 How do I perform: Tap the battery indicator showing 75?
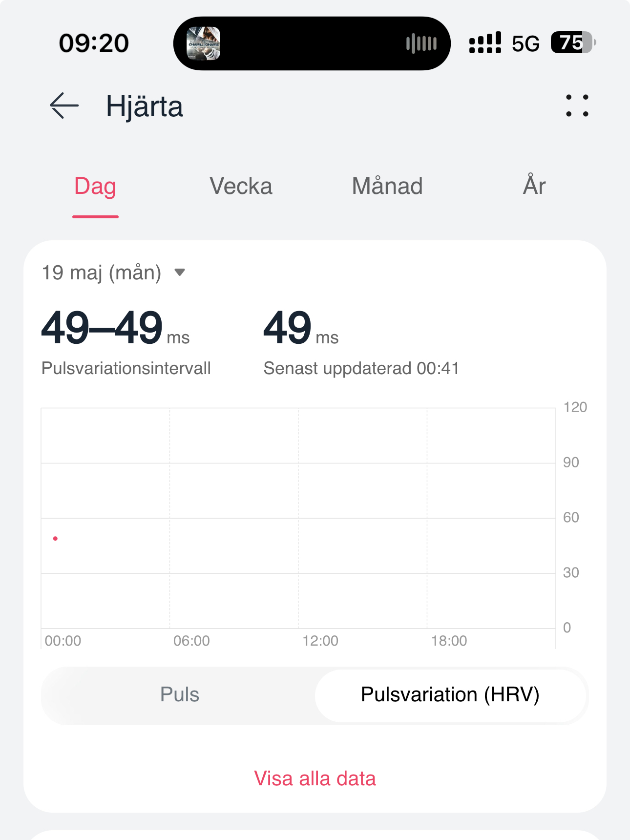coord(572,43)
